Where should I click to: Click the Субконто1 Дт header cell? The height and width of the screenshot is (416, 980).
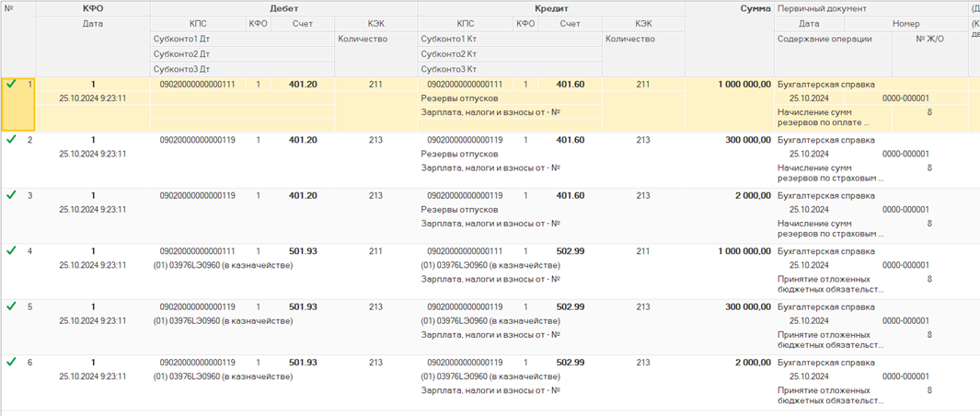click(243, 39)
